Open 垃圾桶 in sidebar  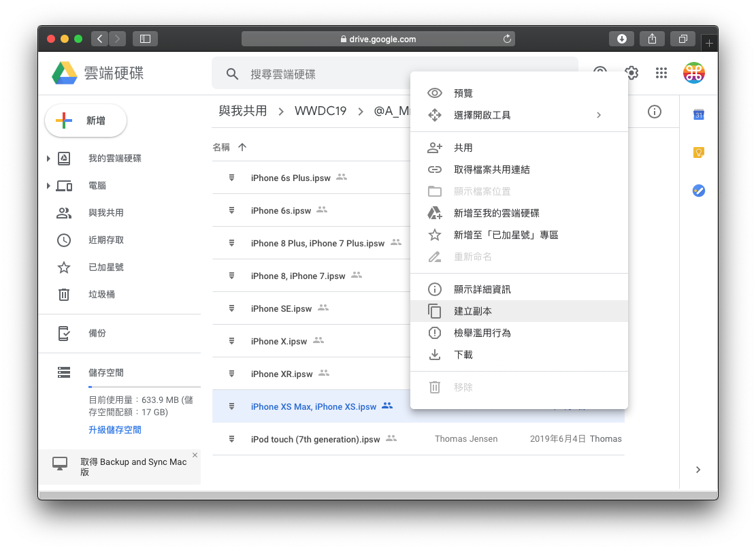[101, 294]
